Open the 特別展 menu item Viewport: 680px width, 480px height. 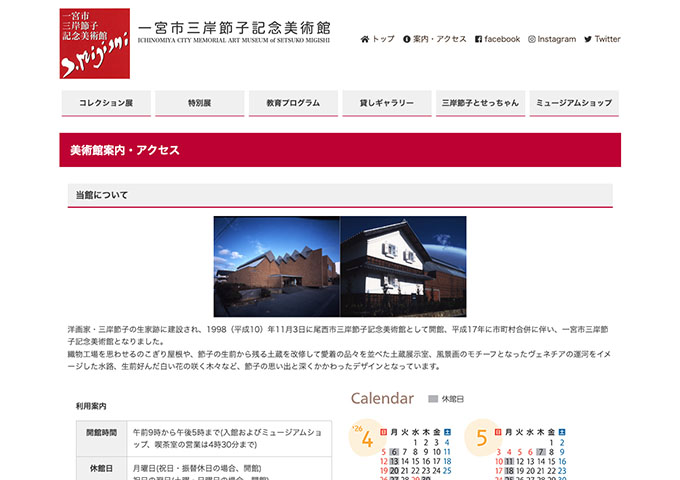point(199,103)
